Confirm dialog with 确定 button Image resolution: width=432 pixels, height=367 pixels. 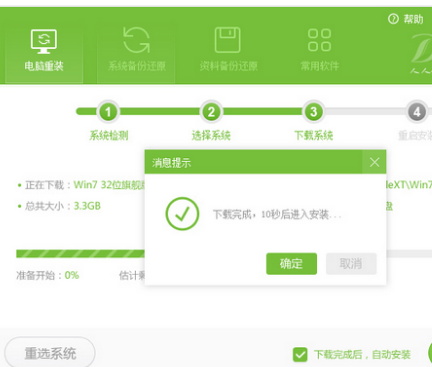click(x=291, y=264)
